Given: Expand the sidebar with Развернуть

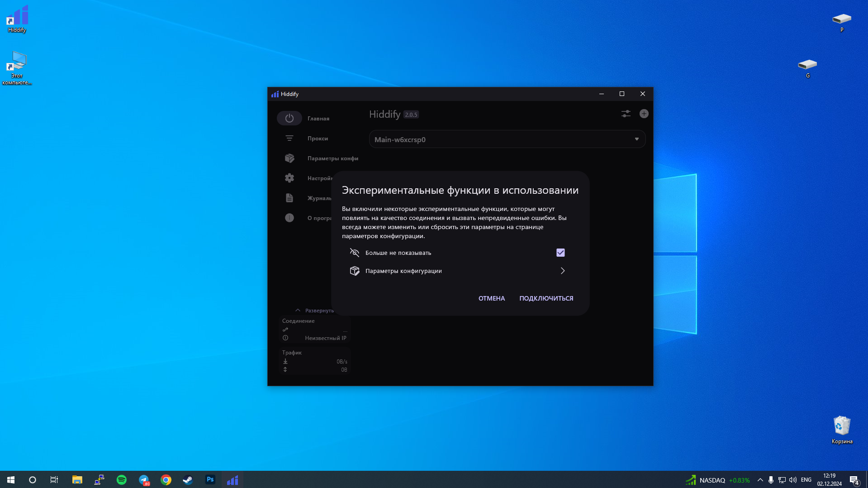Looking at the screenshot, I should click(x=315, y=310).
